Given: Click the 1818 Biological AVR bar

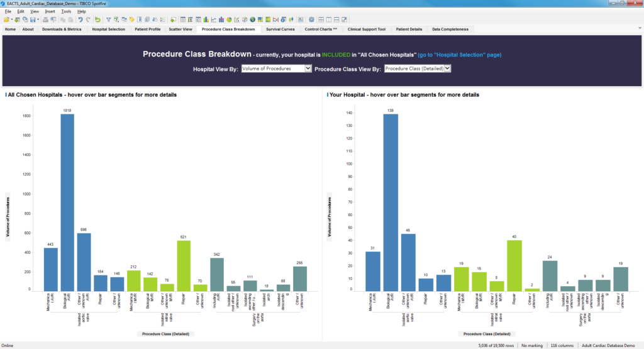Looking at the screenshot, I should [x=67, y=201].
